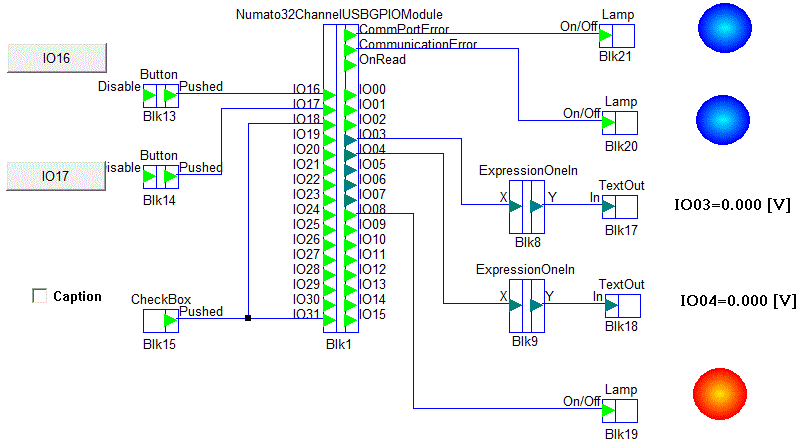Select ExpressionOneIn block Blk9

[527, 306]
